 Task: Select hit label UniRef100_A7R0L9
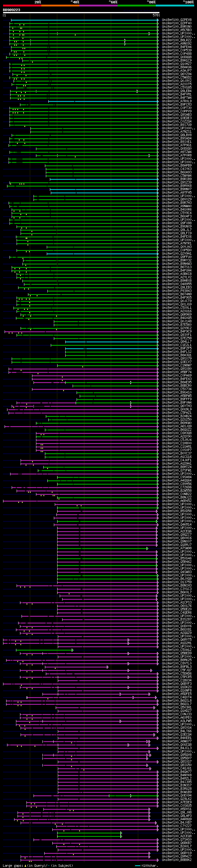coord(177,101)
